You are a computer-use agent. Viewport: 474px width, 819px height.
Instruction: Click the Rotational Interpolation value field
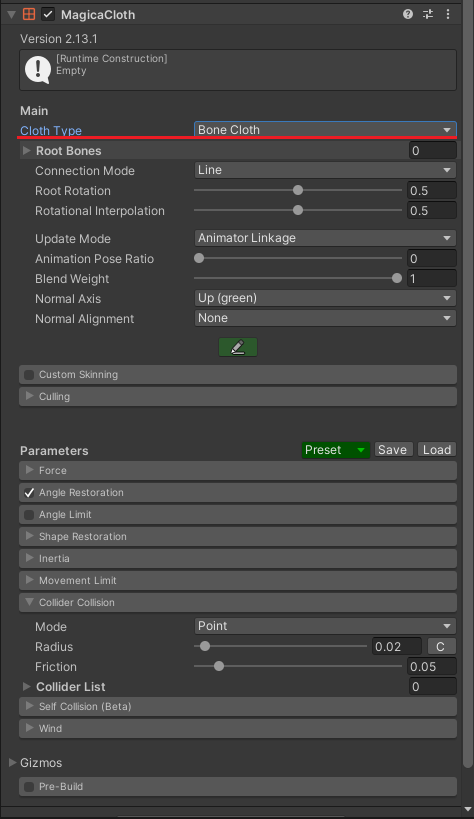(432, 210)
